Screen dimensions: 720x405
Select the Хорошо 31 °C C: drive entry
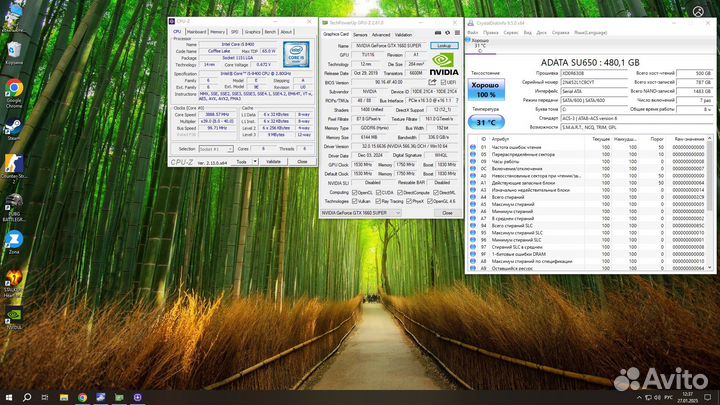pos(480,46)
